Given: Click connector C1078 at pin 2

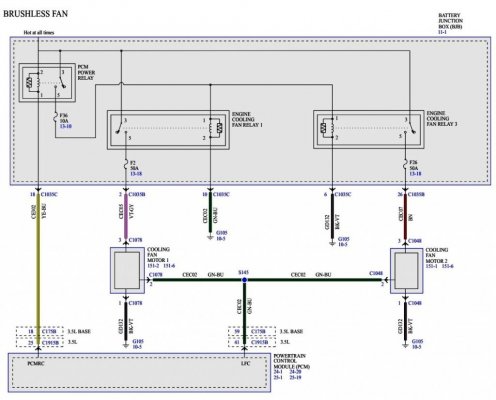Looking at the screenshot, I should (156, 275).
